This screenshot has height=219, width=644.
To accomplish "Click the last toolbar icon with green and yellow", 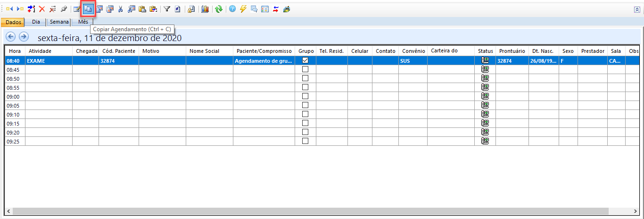I will pos(286,8).
